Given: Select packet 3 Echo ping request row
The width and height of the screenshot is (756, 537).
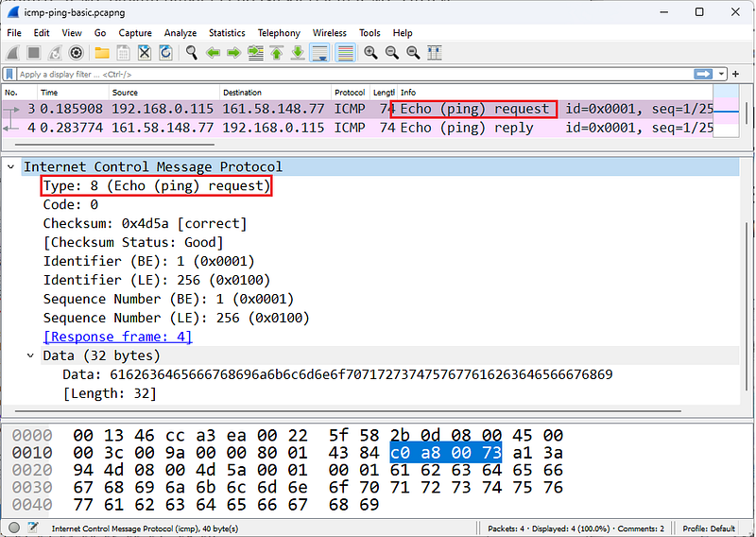Looking at the screenshot, I should click(357, 109).
